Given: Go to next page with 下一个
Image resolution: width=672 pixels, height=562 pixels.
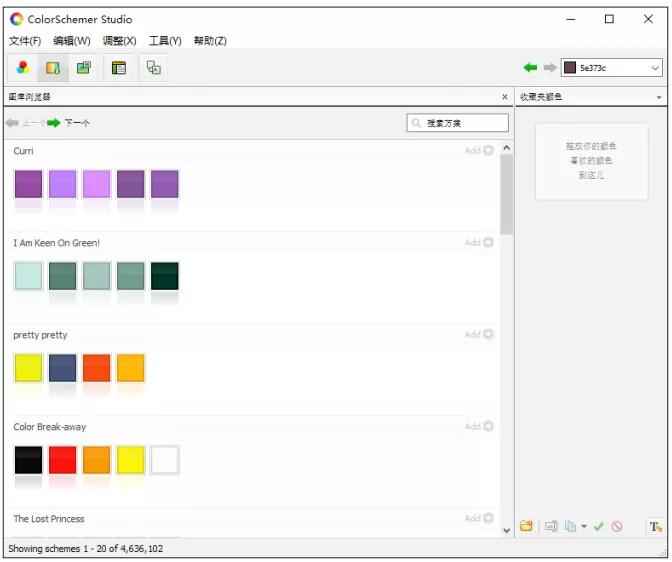Looking at the screenshot, I should (x=68, y=123).
